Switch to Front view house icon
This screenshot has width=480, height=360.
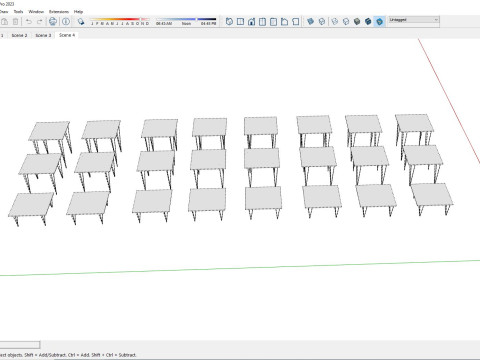(251, 22)
